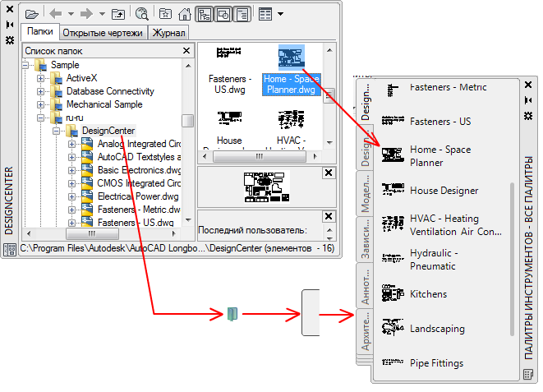Screen dimensions: 543x392
Task: Toggle the Preview pane button
Action: point(223,14)
